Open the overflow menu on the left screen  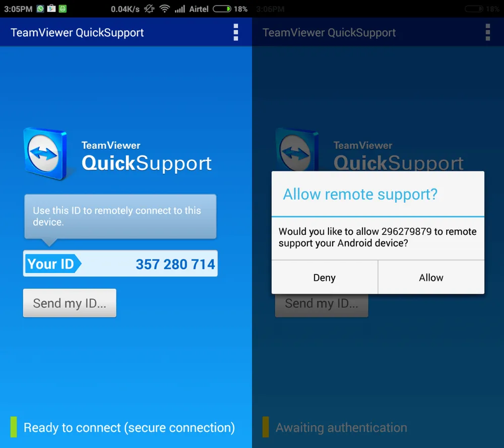235,32
